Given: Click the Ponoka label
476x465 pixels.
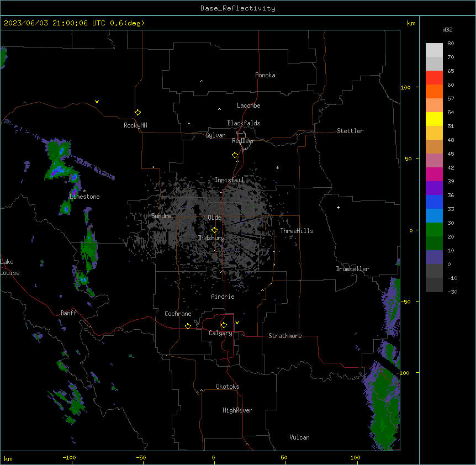Looking at the screenshot, I should point(265,75).
